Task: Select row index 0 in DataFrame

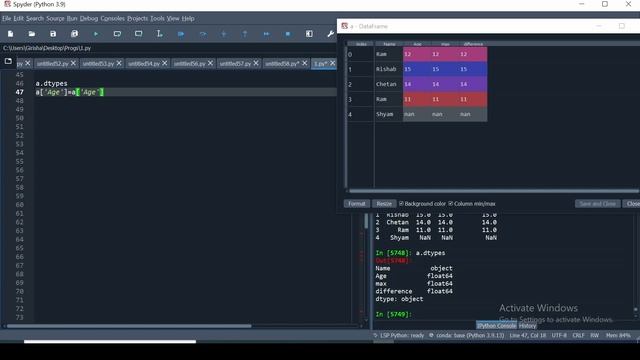Action: [x=360, y=54]
